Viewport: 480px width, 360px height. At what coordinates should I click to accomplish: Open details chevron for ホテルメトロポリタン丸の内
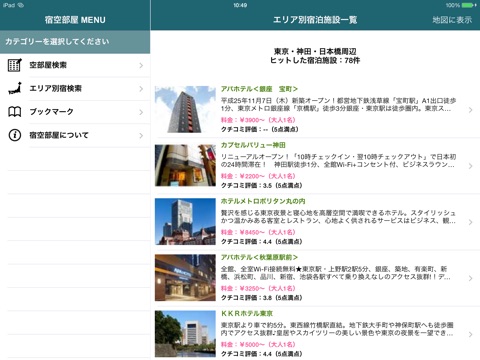[x=470, y=222]
